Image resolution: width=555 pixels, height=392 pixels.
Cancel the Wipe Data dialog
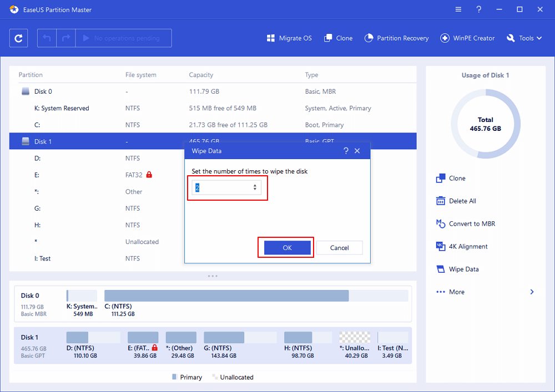tap(340, 248)
